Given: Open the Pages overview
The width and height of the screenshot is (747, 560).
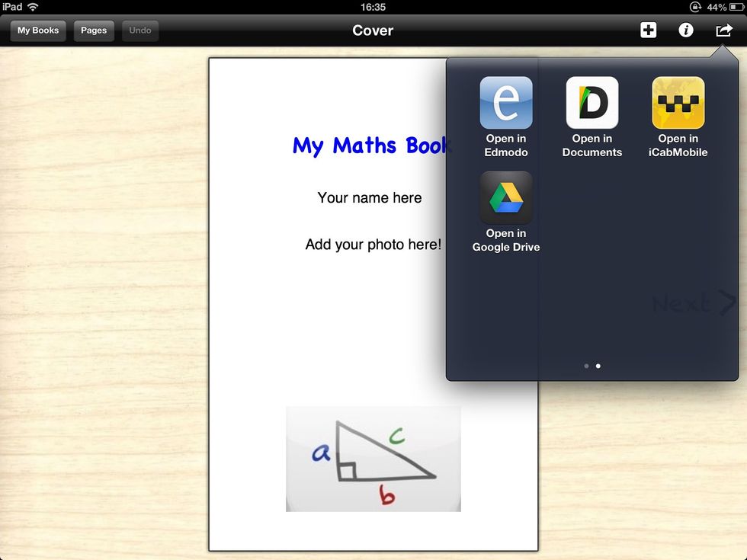Looking at the screenshot, I should [94, 31].
